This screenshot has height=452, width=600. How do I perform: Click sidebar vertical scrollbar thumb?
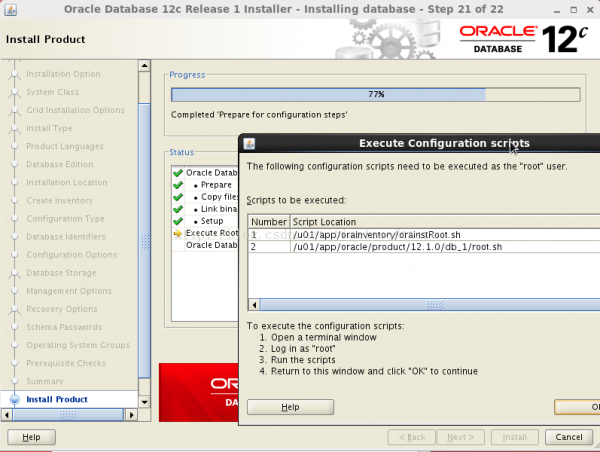pos(144,241)
